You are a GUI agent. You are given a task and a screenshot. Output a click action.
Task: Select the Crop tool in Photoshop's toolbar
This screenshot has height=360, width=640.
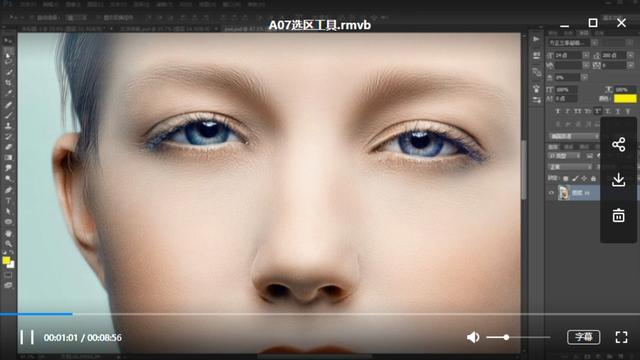click(x=8, y=82)
